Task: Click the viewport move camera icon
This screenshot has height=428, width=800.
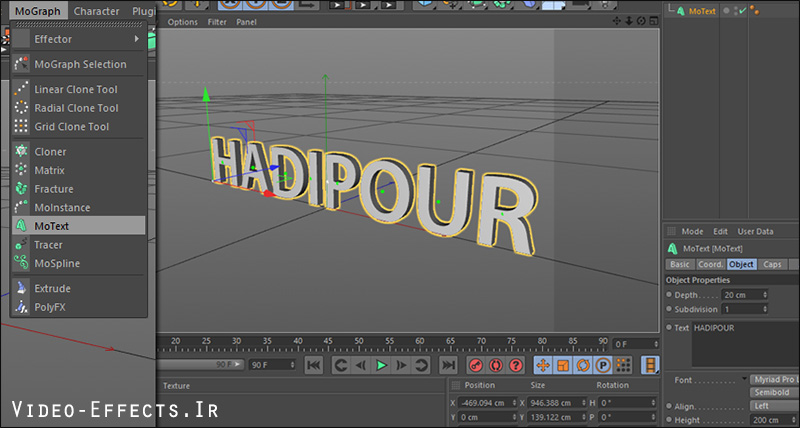Action: coord(616,21)
